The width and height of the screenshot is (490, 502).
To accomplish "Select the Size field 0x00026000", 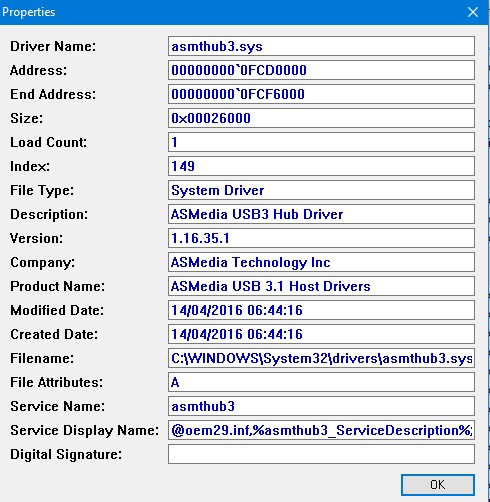I will 321,118.
